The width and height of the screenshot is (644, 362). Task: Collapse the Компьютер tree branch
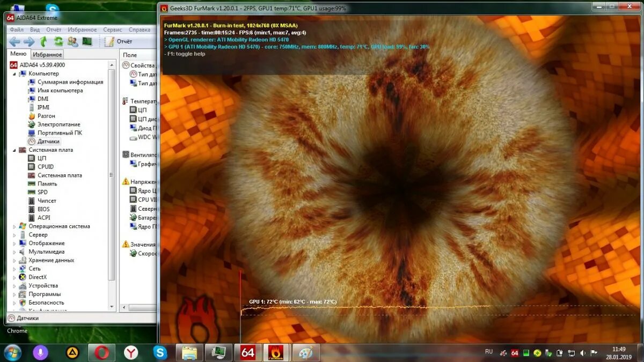[x=14, y=73]
